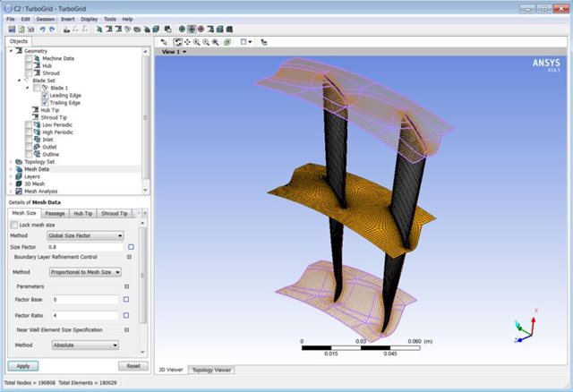Toggle visibility checkbox for Outline

(29, 154)
